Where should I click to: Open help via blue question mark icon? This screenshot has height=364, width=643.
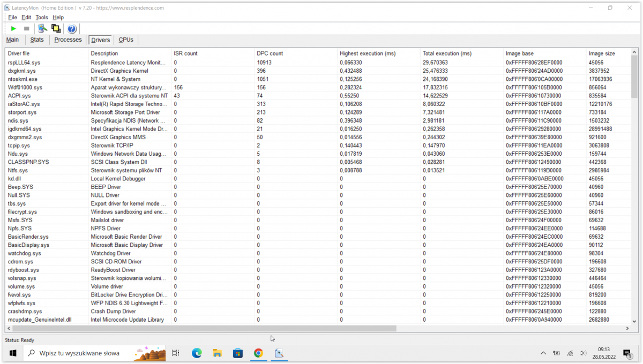coord(72,28)
